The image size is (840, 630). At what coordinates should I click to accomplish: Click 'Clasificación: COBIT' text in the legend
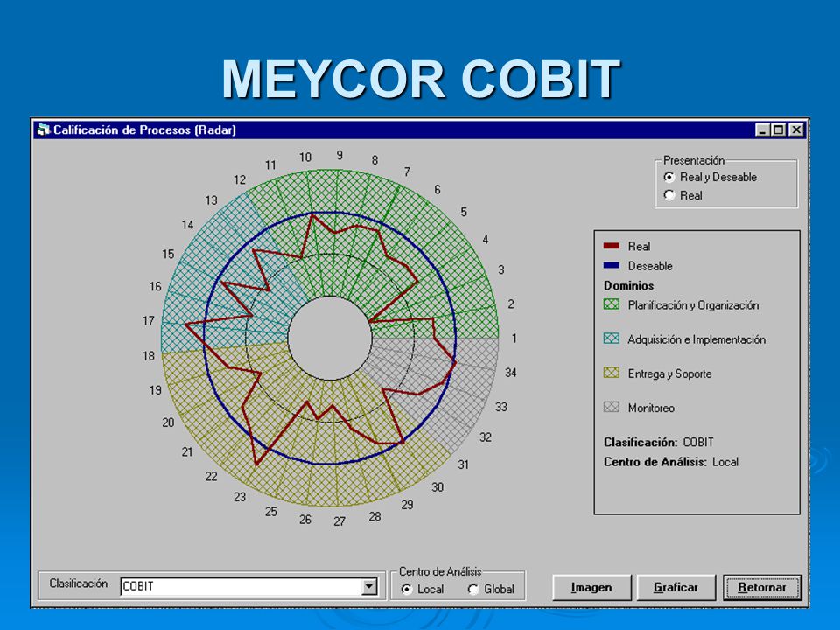(658, 443)
